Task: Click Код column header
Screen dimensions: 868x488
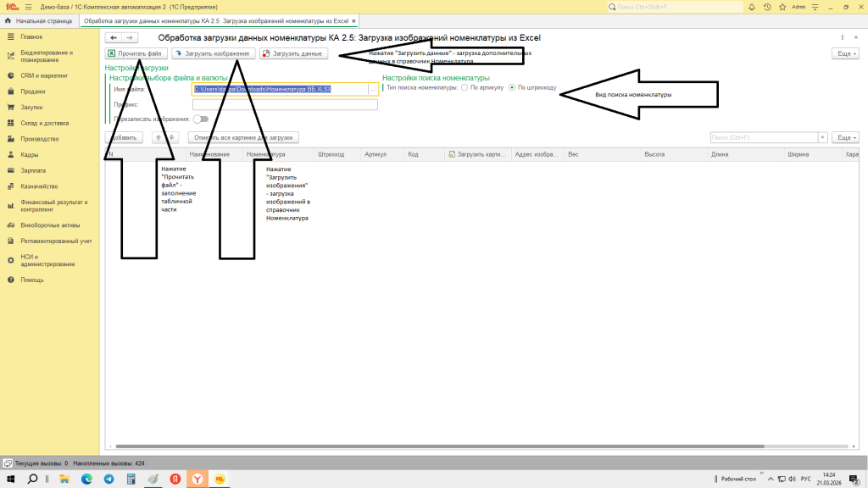Action: (424, 154)
